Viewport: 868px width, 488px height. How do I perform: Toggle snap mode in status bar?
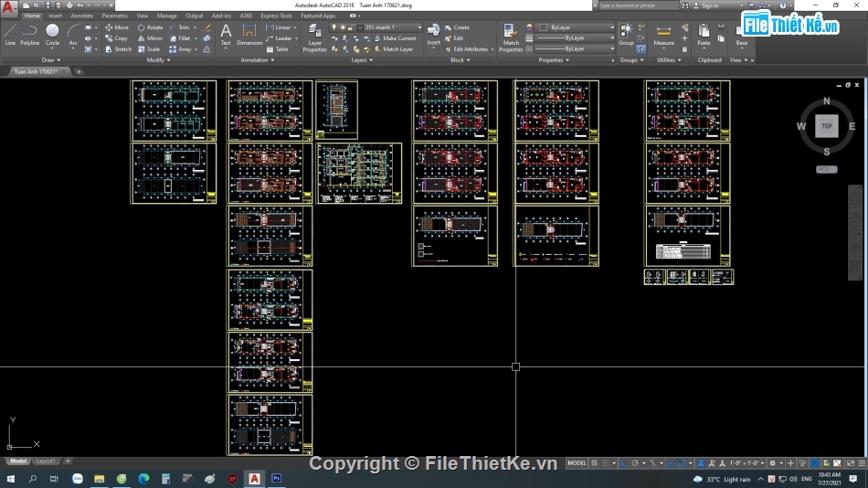coord(605,463)
